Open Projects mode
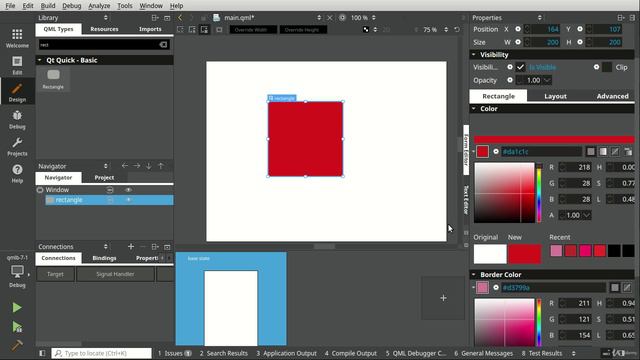 click(17, 146)
